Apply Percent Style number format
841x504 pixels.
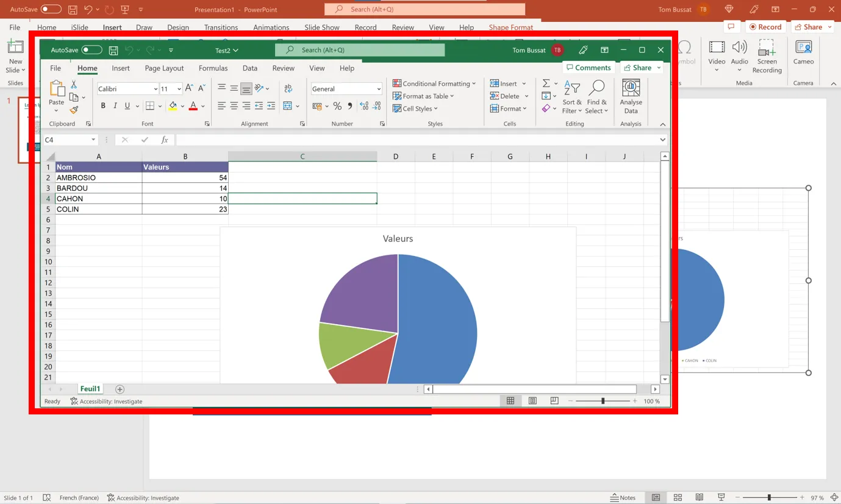tap(337, 106)
